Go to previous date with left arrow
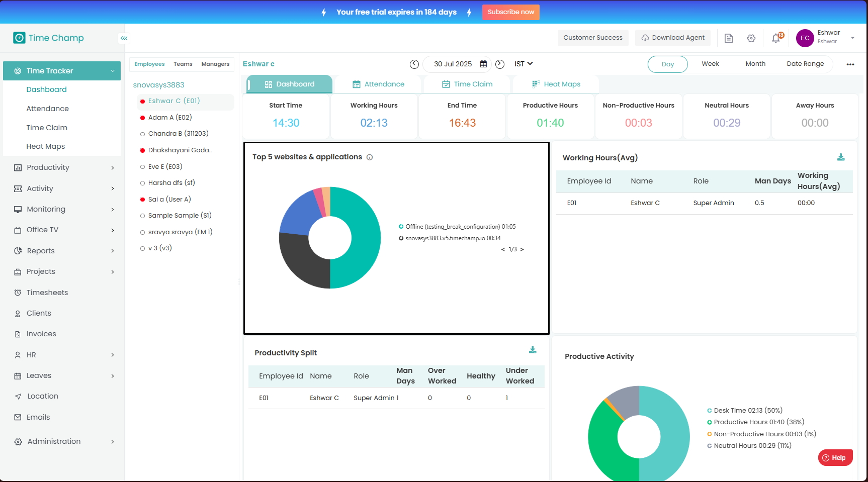The image size is (868, 482). pyautogui.click(x=414, y=64)
